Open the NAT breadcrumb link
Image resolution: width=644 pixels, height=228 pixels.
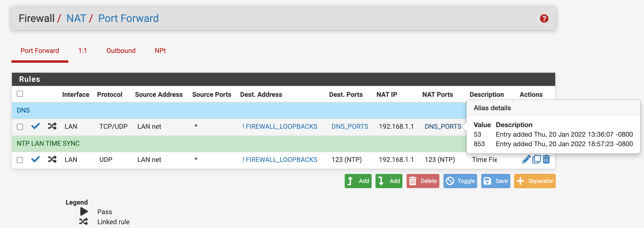[76, 18]
